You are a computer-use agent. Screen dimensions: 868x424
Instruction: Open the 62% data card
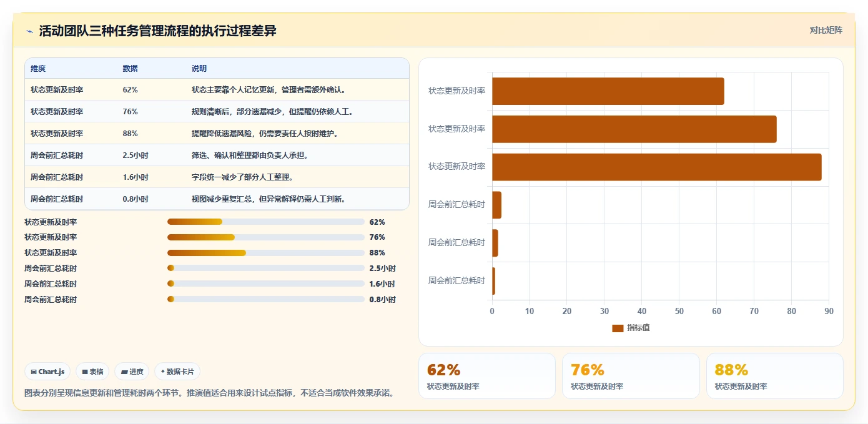point(486,376)
